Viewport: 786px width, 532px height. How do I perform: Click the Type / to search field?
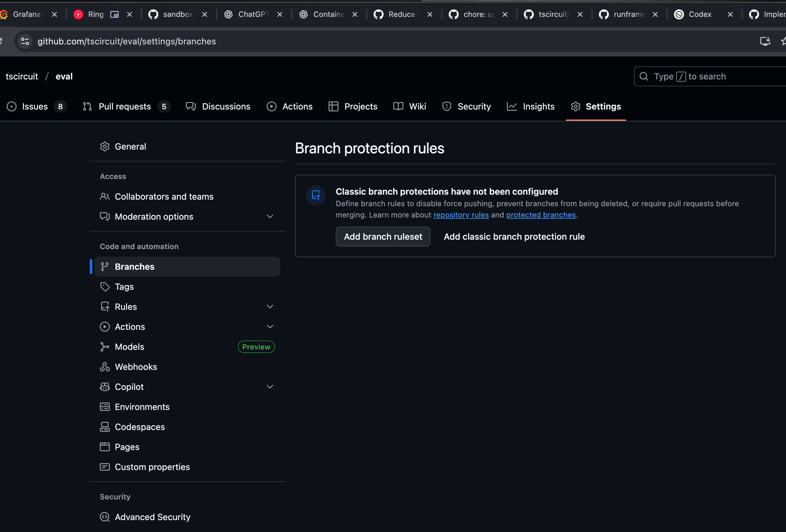click(x=710, y=76)
